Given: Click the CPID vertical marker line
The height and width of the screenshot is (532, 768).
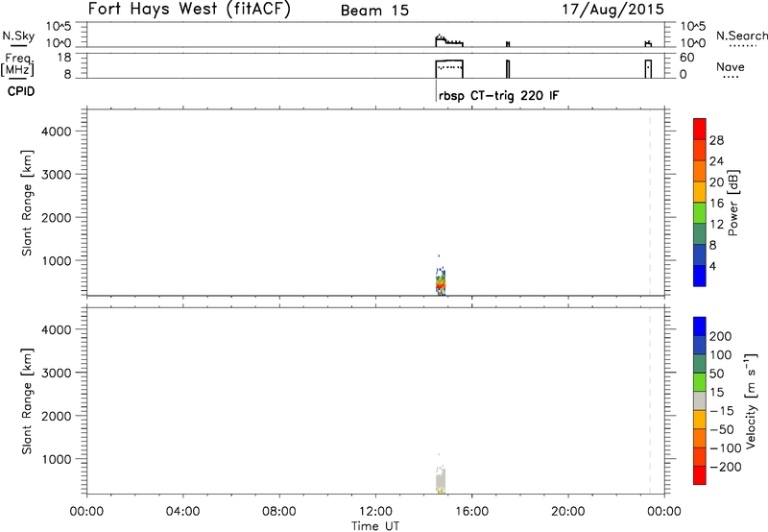Looking at the screenshot, I should click(436, 90).
